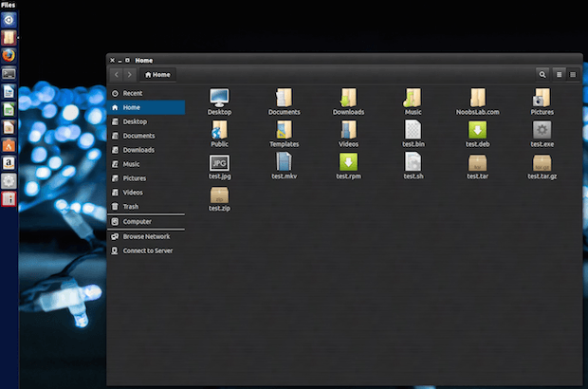This screenshot has height=389, width=588.
Task: Select Computer in the sidebar
Action: click(x=146, y=221)
